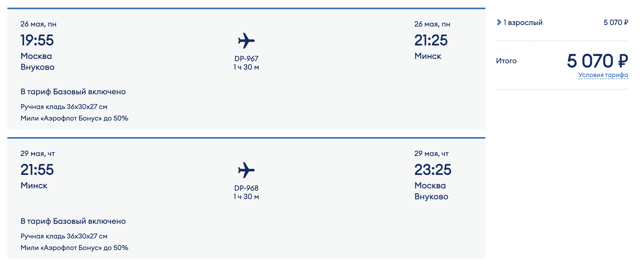Select flight number DP-968 text
This screenshot has height=260, width=644.
pyautogui.click(x=246, y=188)
